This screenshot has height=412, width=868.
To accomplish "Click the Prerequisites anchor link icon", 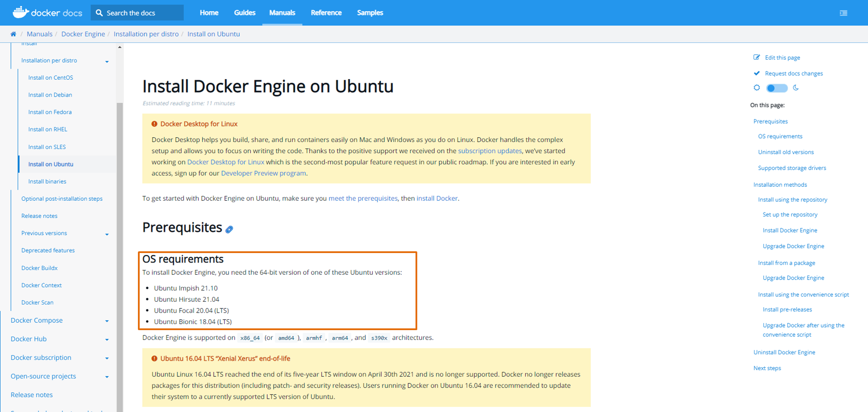I will coord(229,229).
